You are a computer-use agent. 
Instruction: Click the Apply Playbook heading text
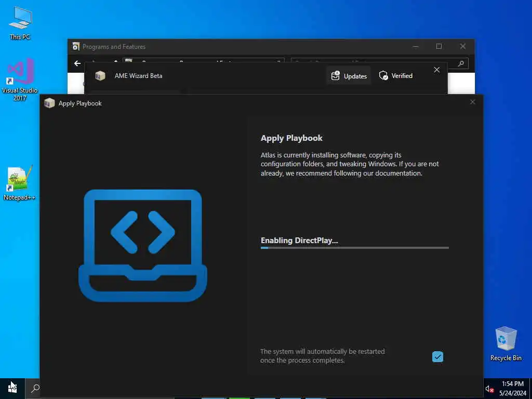coord(291,138)
